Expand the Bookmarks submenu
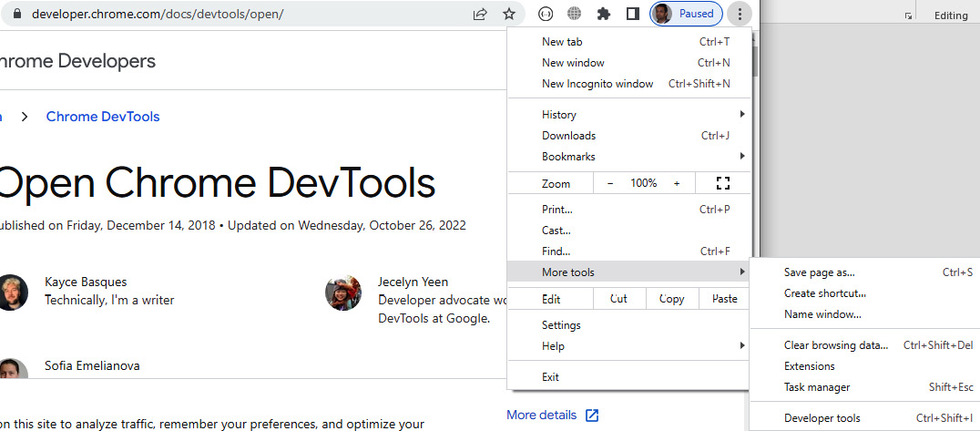980x431 pixels. pyautogui.click(x=628, y=157)
